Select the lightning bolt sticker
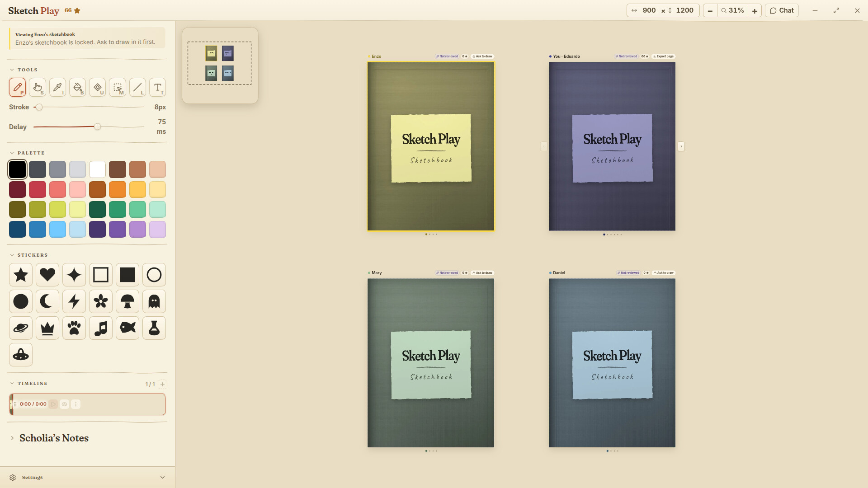868x488 pixels. [x=74, y=301]
